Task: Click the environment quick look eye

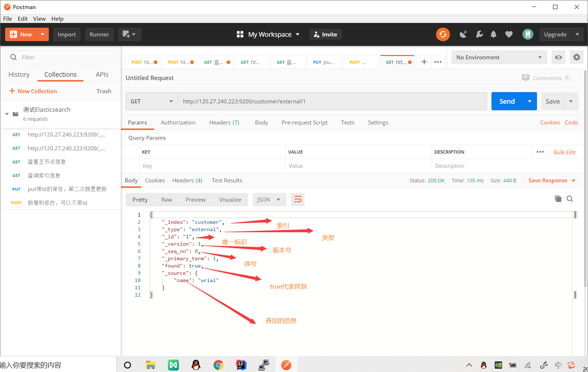Action: (558, 57)
